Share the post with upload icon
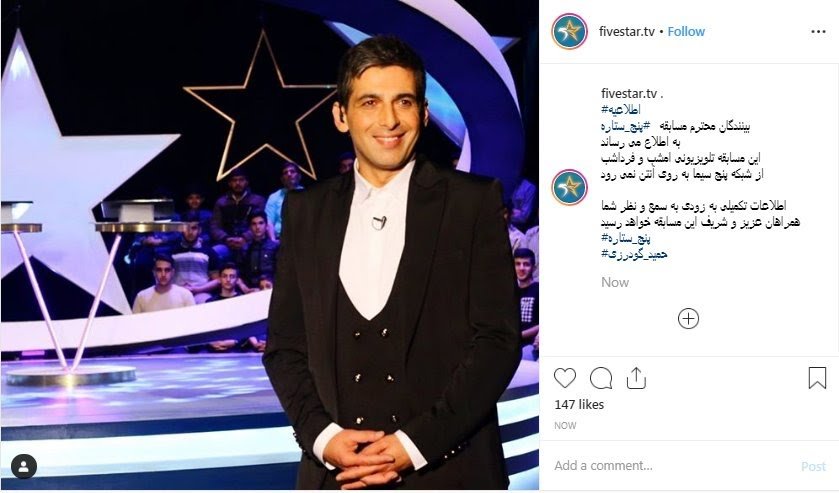Viewport: 839px width, 493px height. tap(636, 377)
